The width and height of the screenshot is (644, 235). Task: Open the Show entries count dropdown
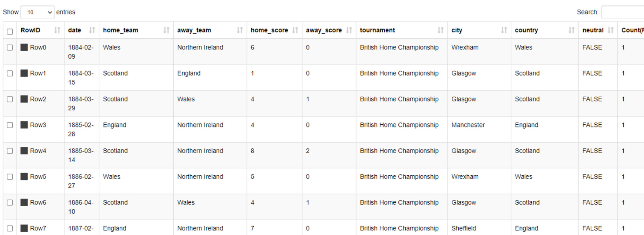tap(38, 12)
